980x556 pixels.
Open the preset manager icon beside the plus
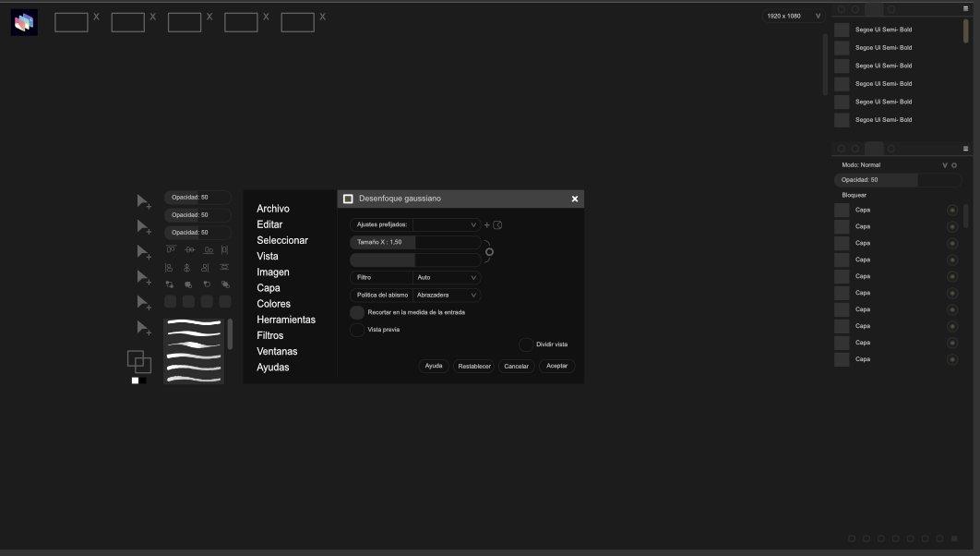pyautogui.click(x=497, y=225)
